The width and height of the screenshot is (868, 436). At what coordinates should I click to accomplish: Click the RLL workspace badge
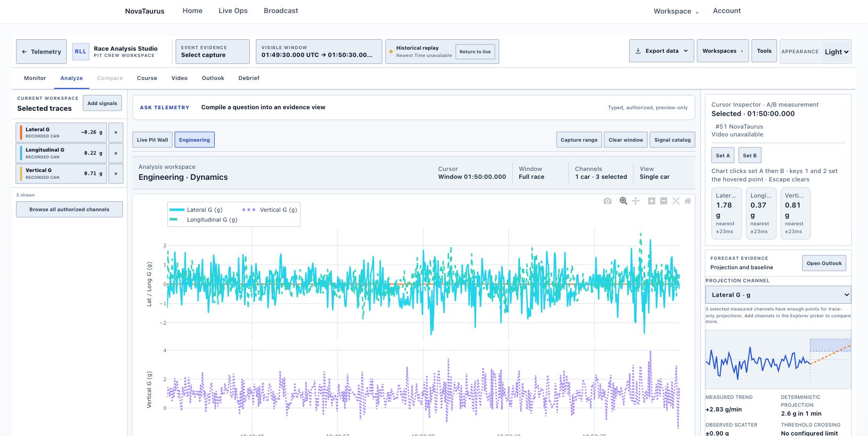[x=80, y=52]
